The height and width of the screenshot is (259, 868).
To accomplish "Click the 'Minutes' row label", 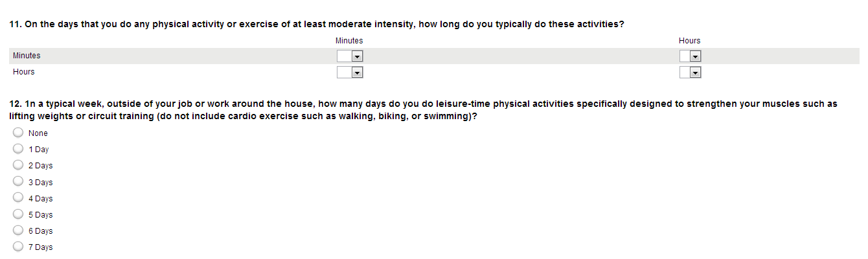I will (x=27, y=56).
